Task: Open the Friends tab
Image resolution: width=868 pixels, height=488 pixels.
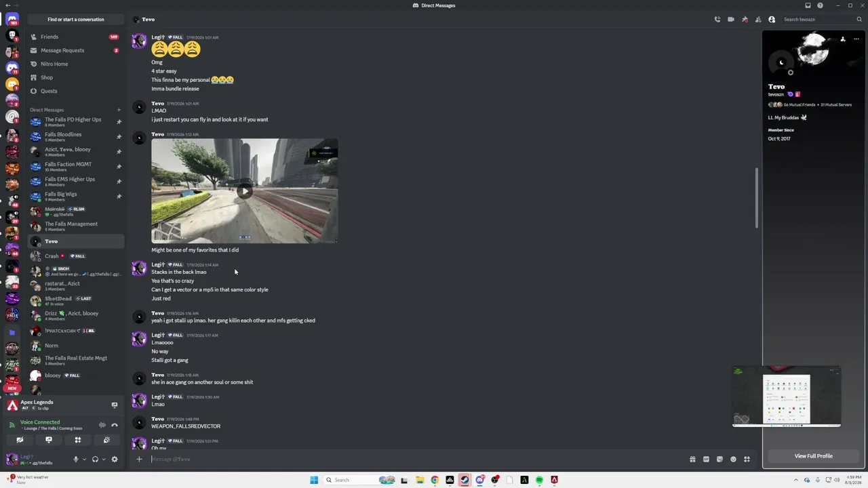Action: [75, 37]
